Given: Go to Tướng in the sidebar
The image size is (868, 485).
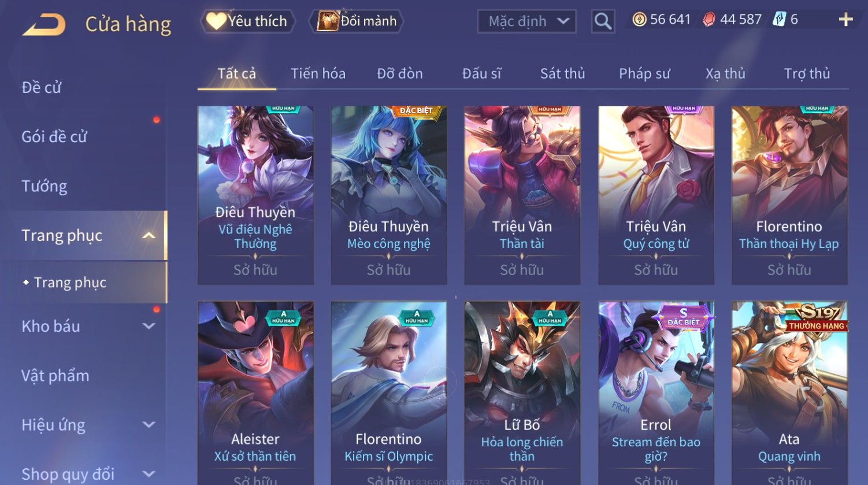Looking at the screenshot, I should click(x=44, y=186).
